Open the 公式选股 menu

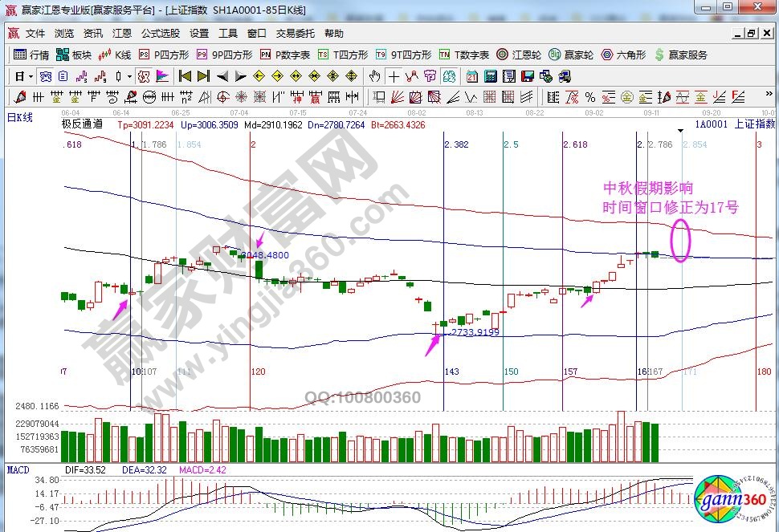[x=161, y=34]
